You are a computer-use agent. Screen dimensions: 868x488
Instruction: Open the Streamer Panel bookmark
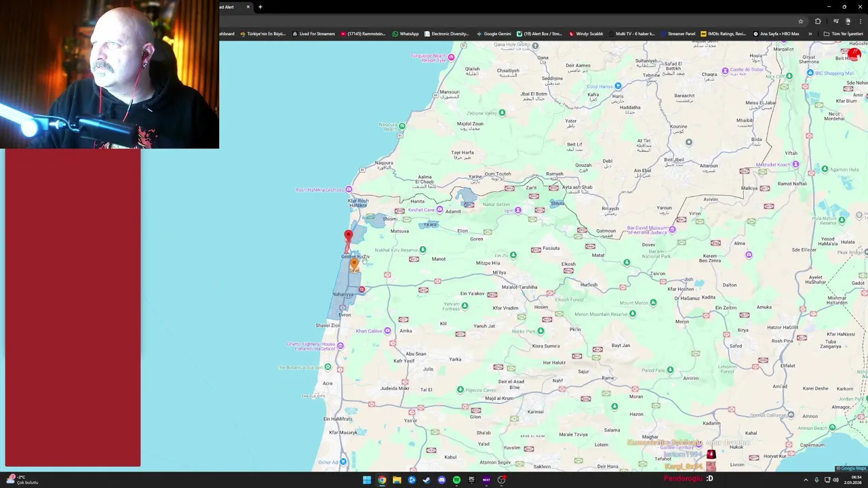677,34
